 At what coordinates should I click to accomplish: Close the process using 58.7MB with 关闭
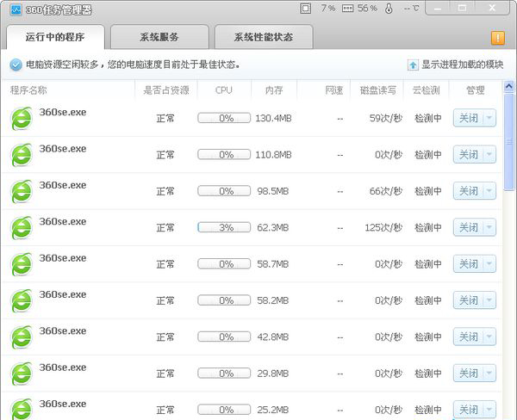click(469, 263)
